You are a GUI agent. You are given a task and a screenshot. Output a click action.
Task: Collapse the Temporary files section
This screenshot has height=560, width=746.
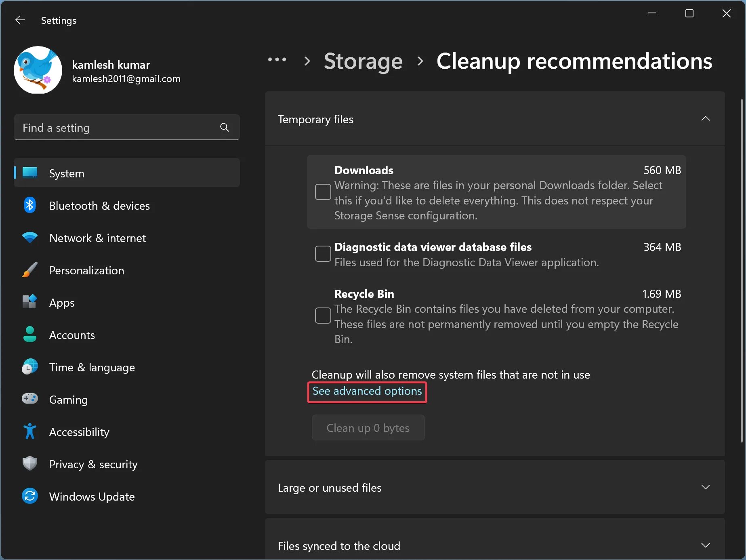click(705, 119)
